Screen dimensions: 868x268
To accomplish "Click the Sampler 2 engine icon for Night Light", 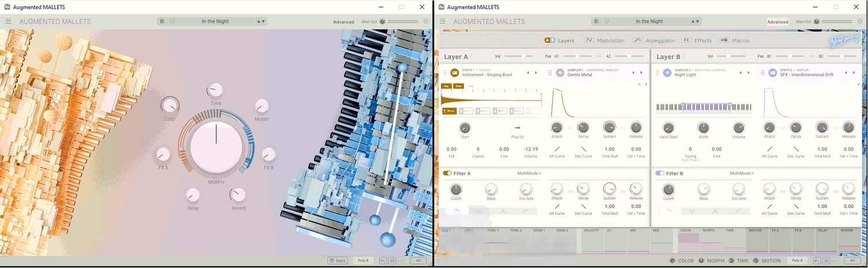I will pos(667,72).
